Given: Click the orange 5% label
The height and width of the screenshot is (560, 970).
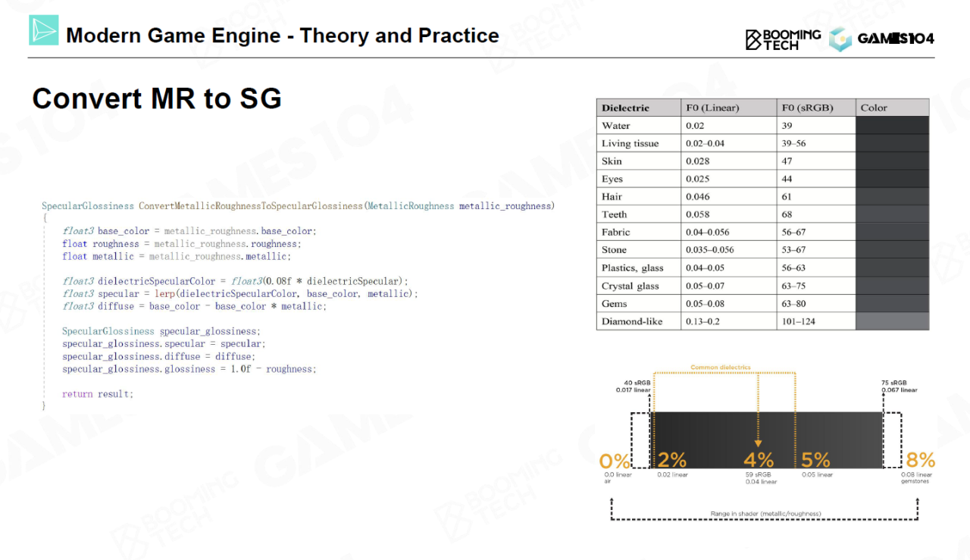Looking at the screenshot, I should coord(815,460).
